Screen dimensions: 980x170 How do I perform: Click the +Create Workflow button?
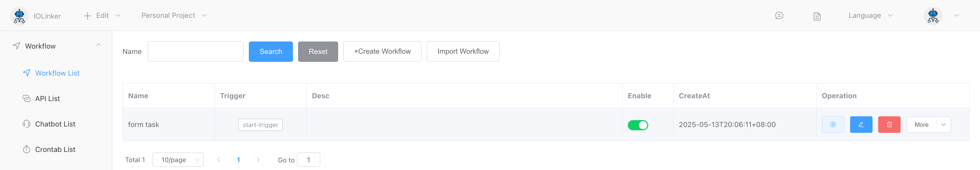(382, 52)
